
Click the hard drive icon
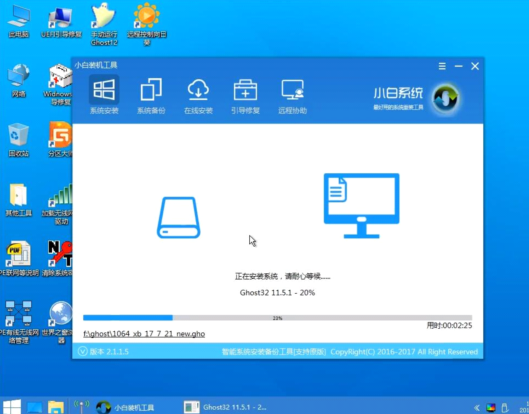tap(178, 217)
